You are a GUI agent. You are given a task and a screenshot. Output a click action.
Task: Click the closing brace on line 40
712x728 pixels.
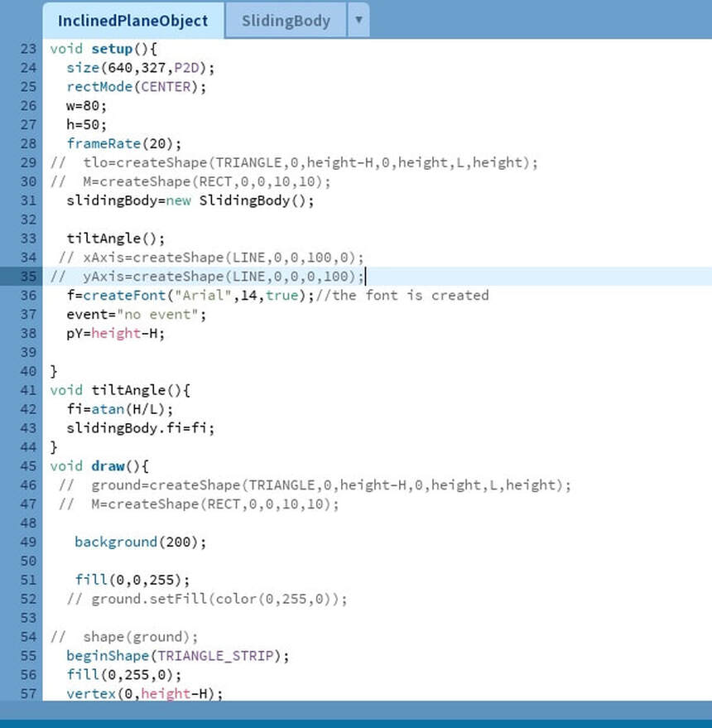(x=54, y=371)
